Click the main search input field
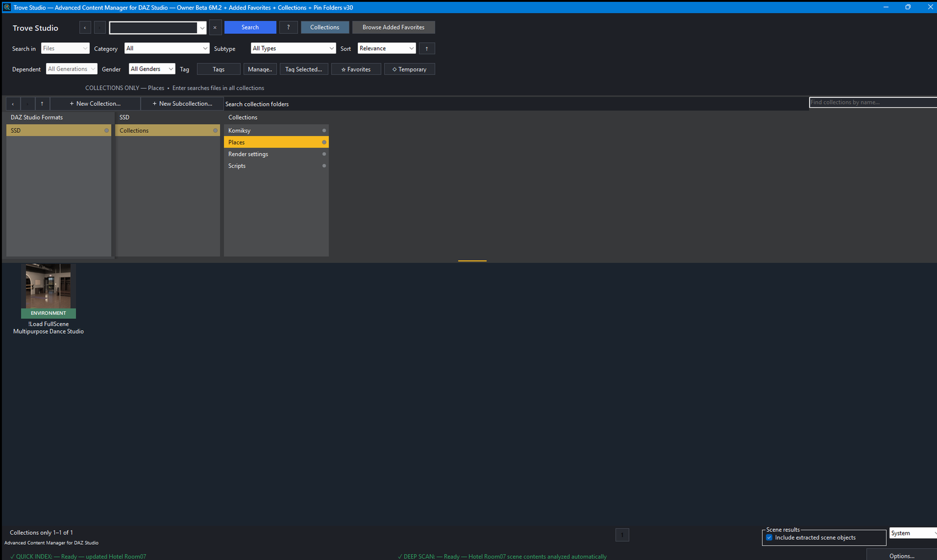Image resolution: width=937 pixels, height=560 pixels. (153, 28)
